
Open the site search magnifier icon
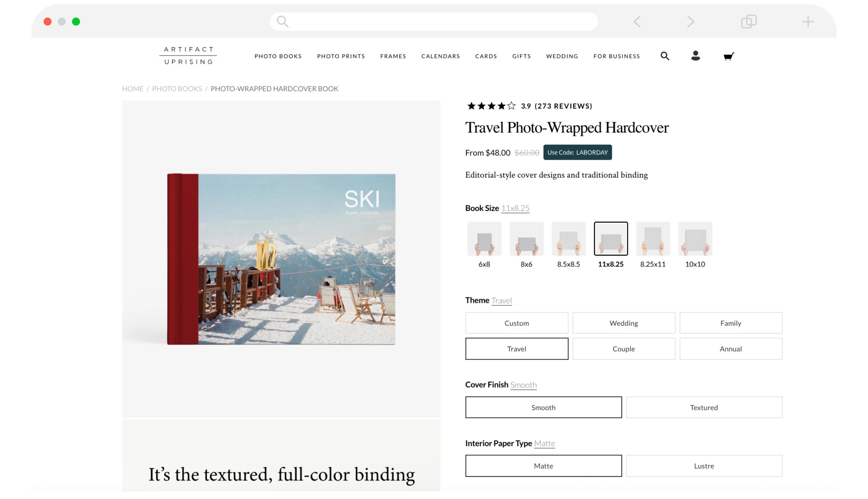click(x=665, y=56)
